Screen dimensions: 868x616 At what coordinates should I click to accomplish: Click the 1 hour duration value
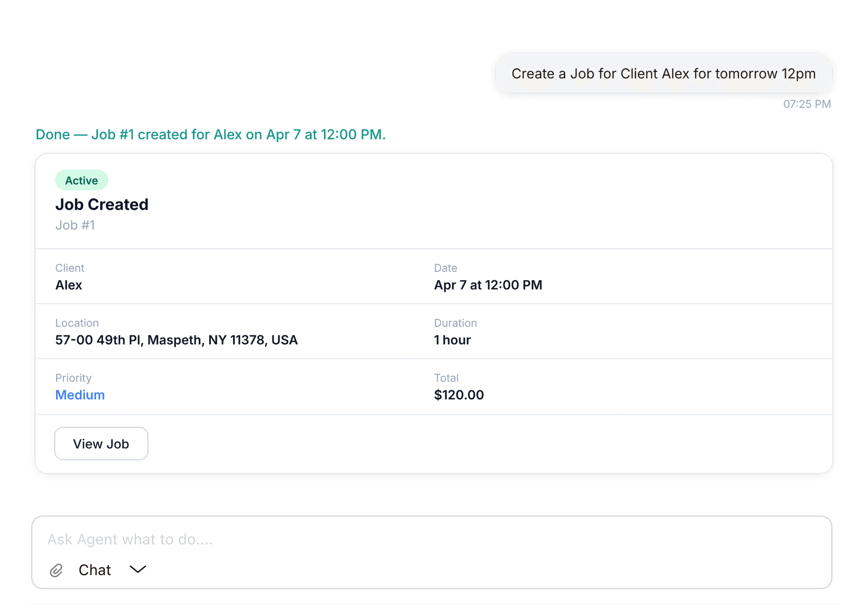pyautogui.click(x=452, y=340)
